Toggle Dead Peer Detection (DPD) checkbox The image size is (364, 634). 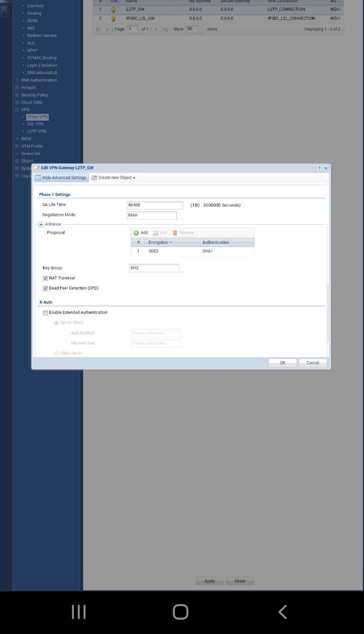pyautogui.click(x=46, y=288)
